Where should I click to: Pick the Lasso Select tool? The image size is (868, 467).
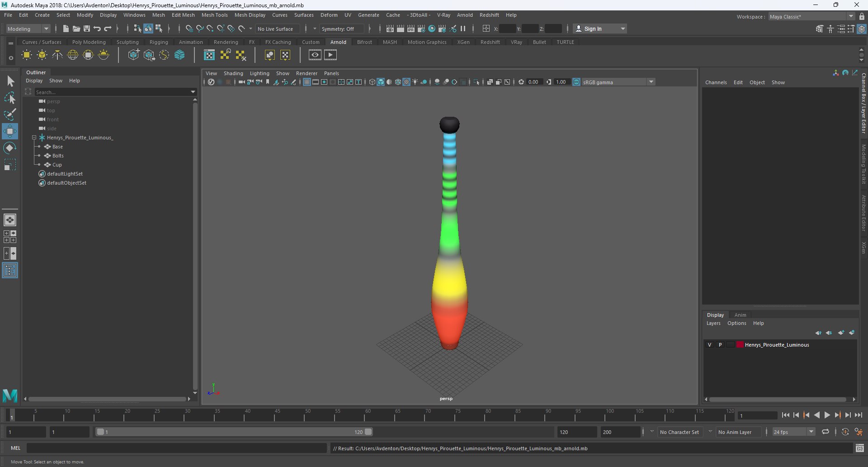tap(10, 98)
